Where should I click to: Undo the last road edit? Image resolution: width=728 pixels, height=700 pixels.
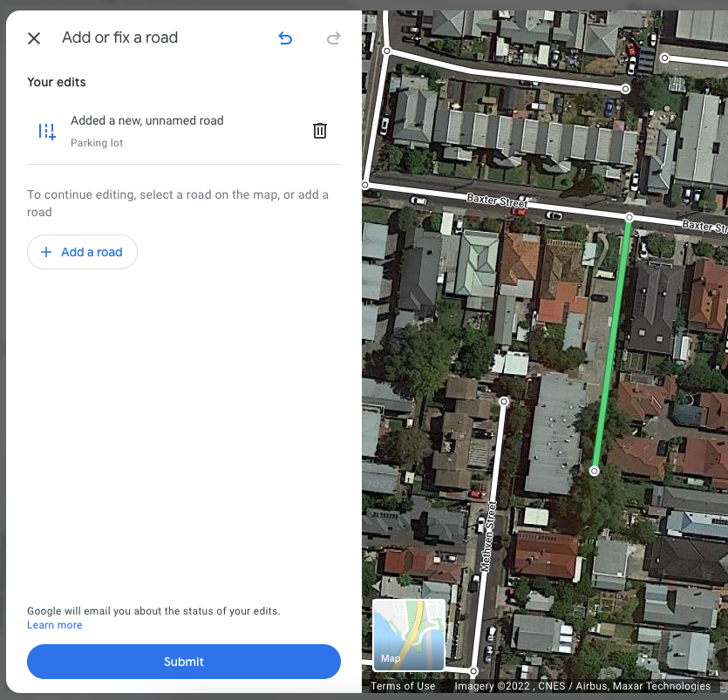(x=285, y=38)
